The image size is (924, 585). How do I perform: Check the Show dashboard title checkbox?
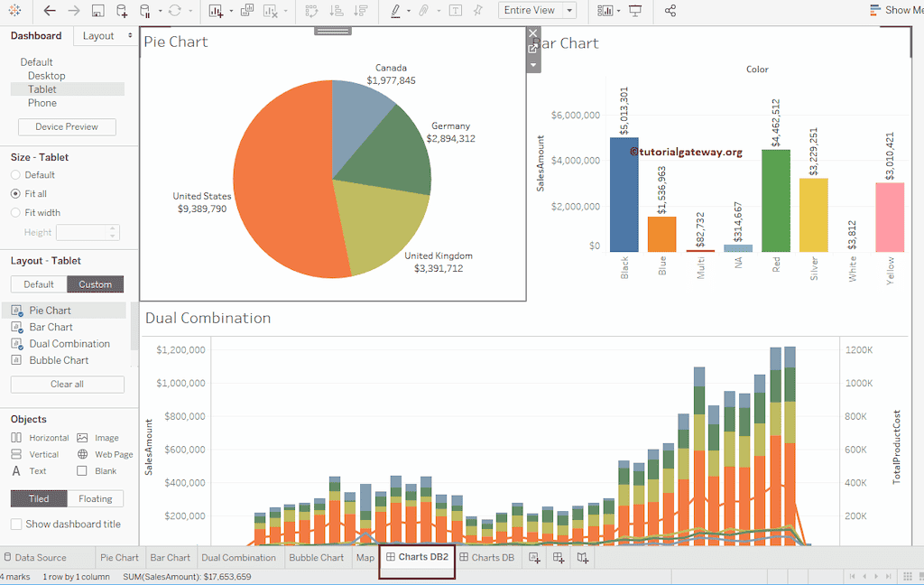tap(16, 525)
